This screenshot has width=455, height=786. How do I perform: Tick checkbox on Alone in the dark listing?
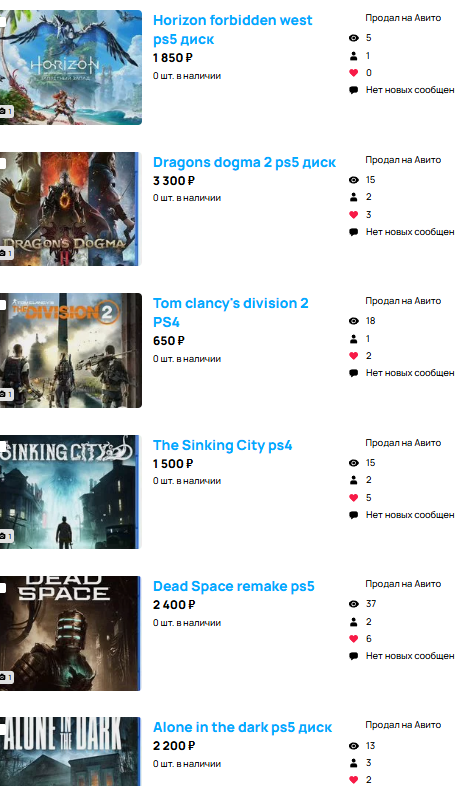(x=3, y=729)
